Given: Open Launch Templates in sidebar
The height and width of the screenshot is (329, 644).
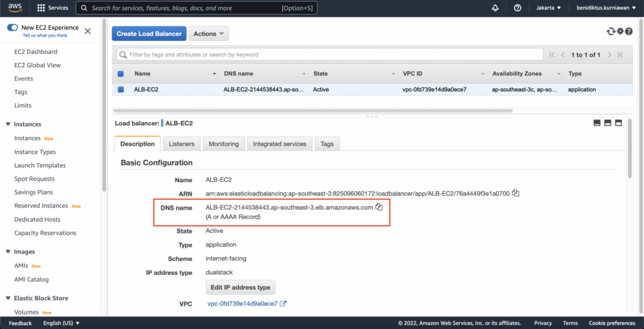Looking at the screenshot, I should [40, 165].
